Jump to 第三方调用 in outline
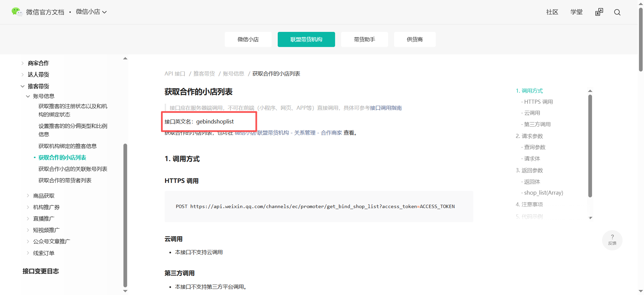644x295 pixels. click(537, 124)
